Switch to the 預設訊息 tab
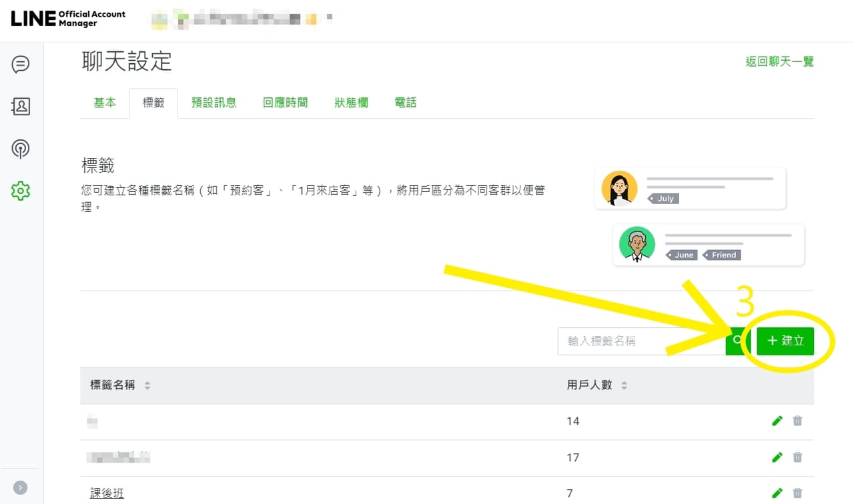The width and height of the screenshot is (854, 504). pos(213,103)
